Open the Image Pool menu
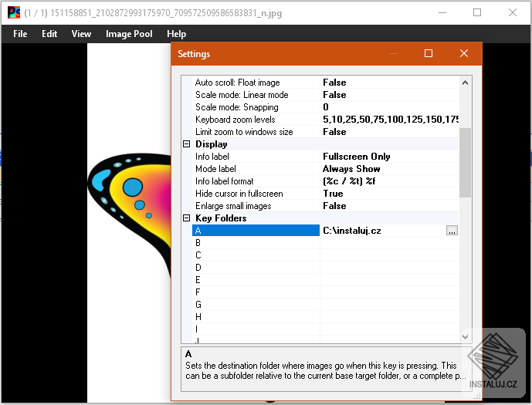This screenshot has height=405, width=532. (x=129, y=34)
